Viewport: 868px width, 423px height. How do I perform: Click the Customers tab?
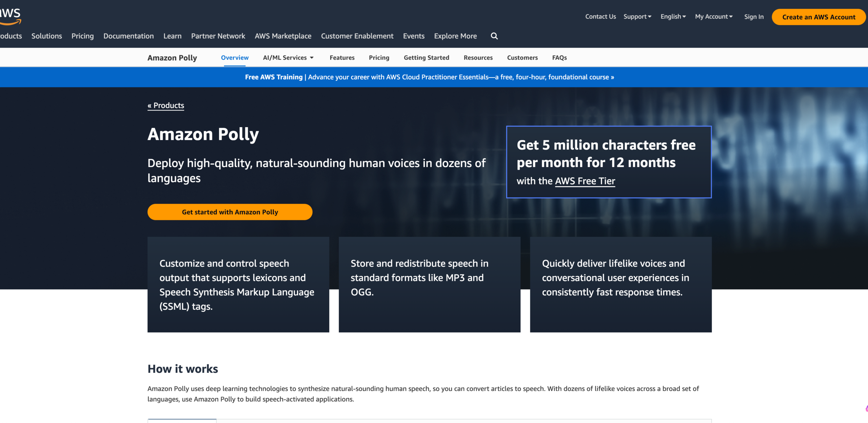pyautogui.click(x=522, y=58)
